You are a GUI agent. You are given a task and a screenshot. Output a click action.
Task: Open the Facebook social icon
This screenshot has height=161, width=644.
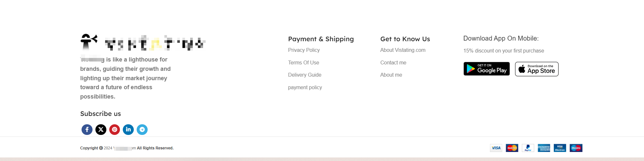tap(87, 129)
